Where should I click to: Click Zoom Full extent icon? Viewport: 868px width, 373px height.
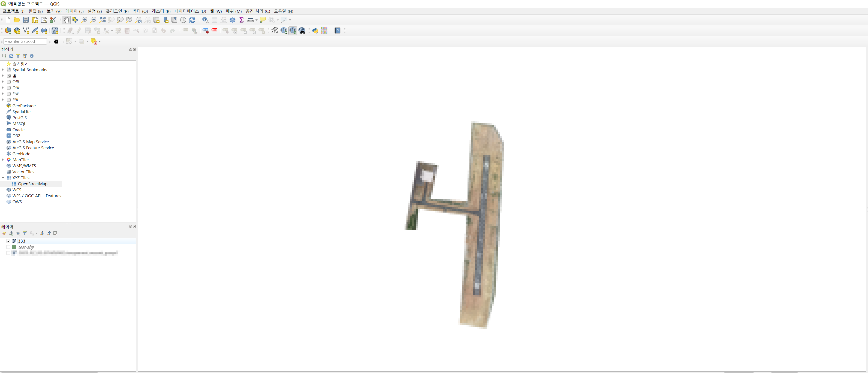coord(102,20)
